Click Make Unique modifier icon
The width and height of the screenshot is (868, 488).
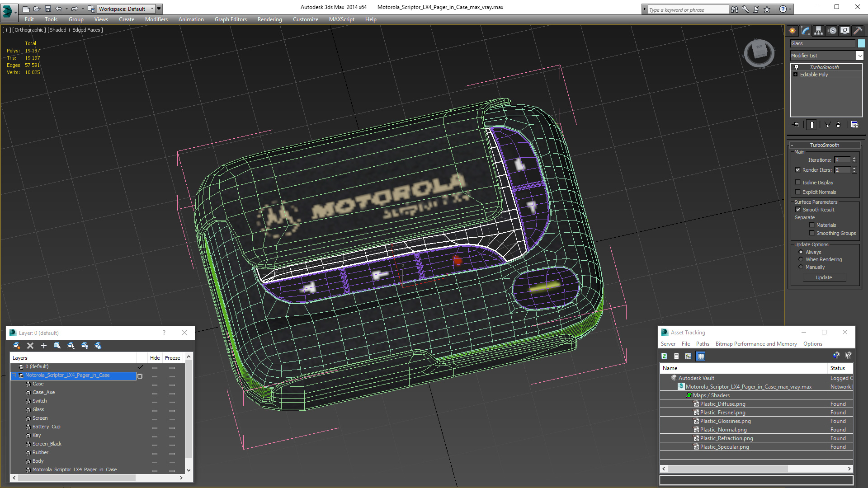pyautogui.click(x=827, y=125)
